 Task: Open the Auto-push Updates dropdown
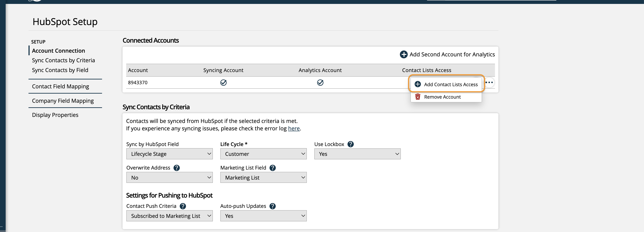coord(263,216)
